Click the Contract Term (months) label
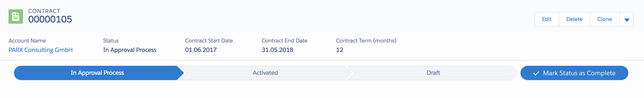Screen dimensions: 644x98 (366, 41)
